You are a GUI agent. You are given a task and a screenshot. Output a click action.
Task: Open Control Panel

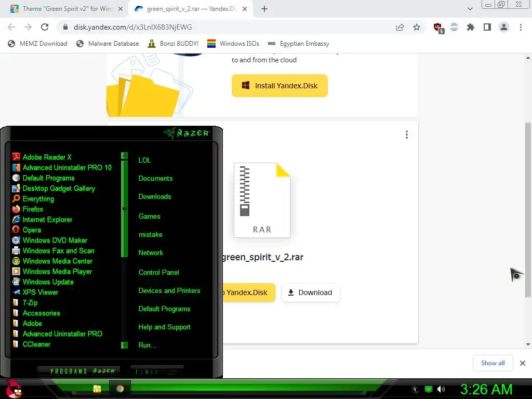tap(159, 272)
